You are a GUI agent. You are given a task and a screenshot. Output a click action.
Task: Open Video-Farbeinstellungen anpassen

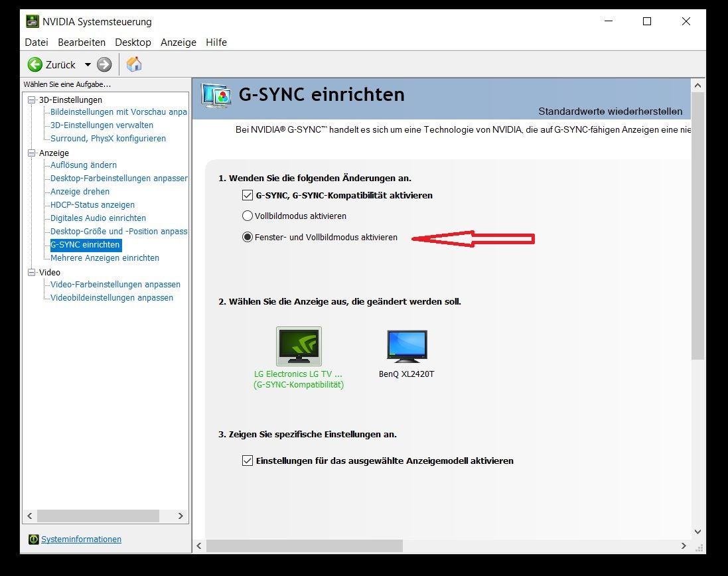pos(115,284)
